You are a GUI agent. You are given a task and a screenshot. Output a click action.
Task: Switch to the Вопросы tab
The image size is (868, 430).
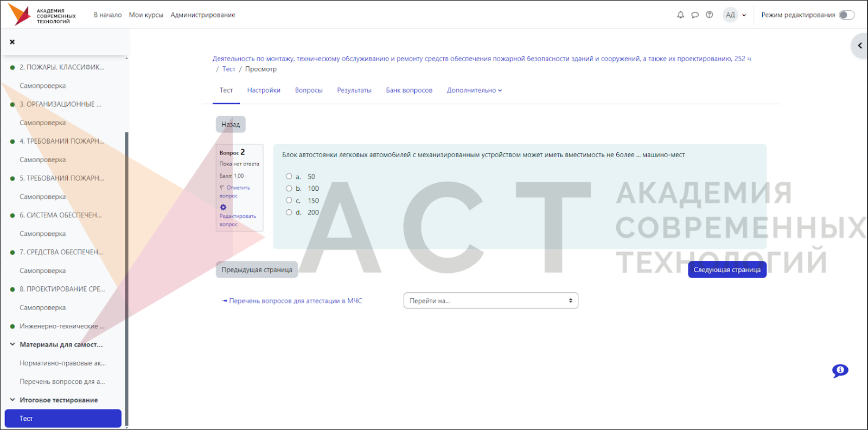(x=309, y=91)
